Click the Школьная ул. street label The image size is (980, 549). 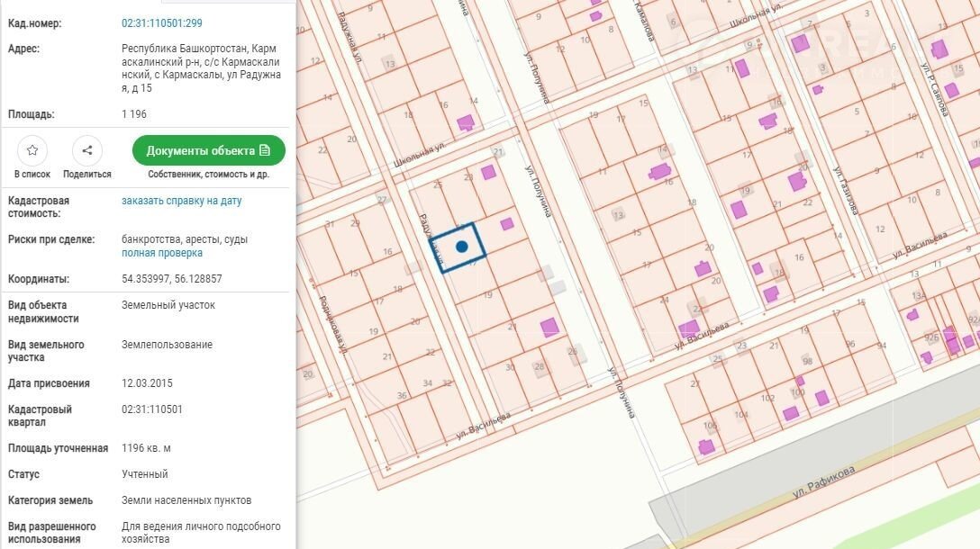420,155
